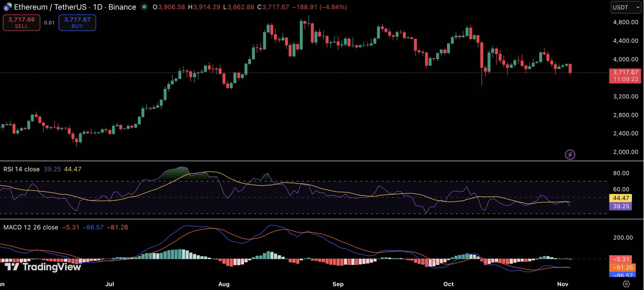This screenshot has height=290, width=644.
Task: Open chart settings gear icon
Action: click(626, 284)
